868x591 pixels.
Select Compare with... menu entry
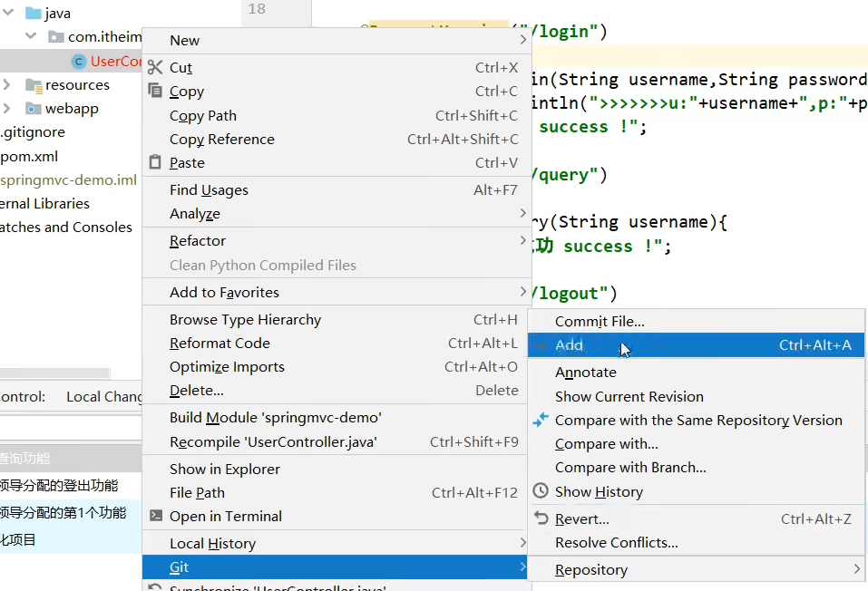(696, 444)
